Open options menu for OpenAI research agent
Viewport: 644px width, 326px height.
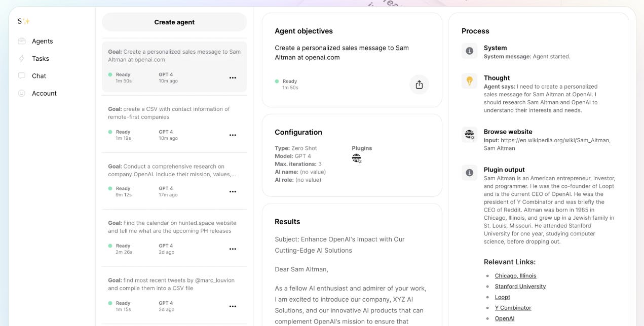coord(233,192)
